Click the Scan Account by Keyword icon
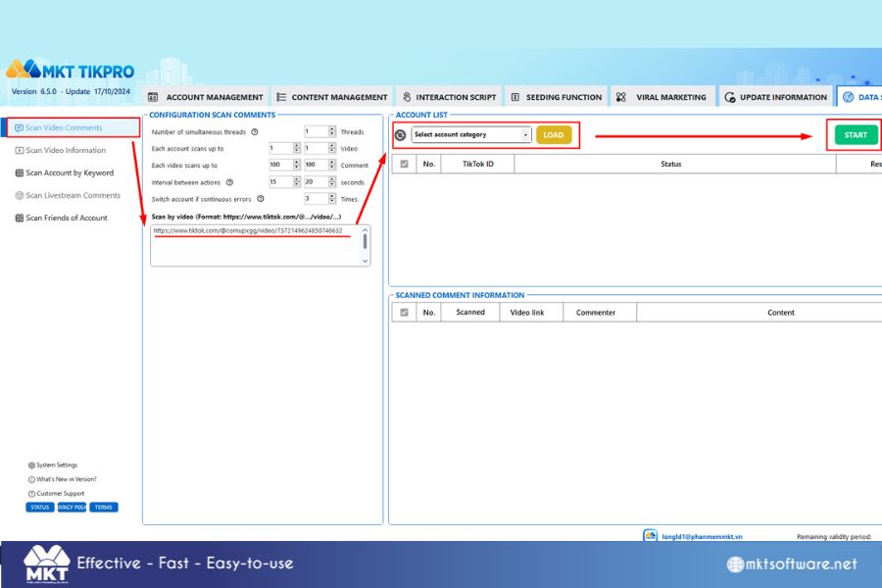The width and height of the screenshot is (882, 588). [20, 172]
